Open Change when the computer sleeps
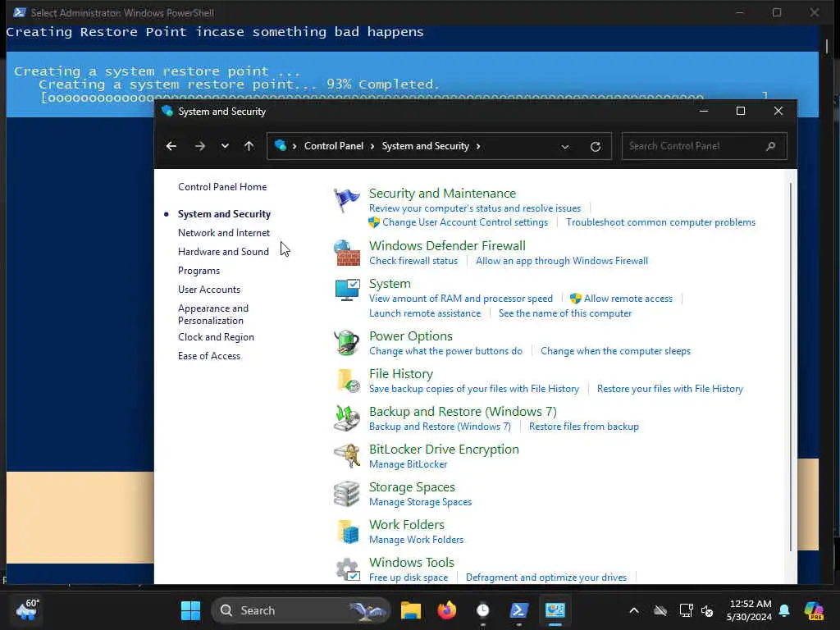Screen dimensions: 840x630 click(x=615, y=351)
